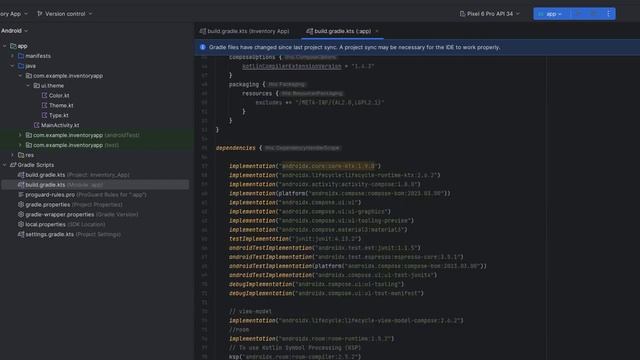The image size is (640, 360).
Task: Click the testImplementation junit line
Action: pos(295,239)
